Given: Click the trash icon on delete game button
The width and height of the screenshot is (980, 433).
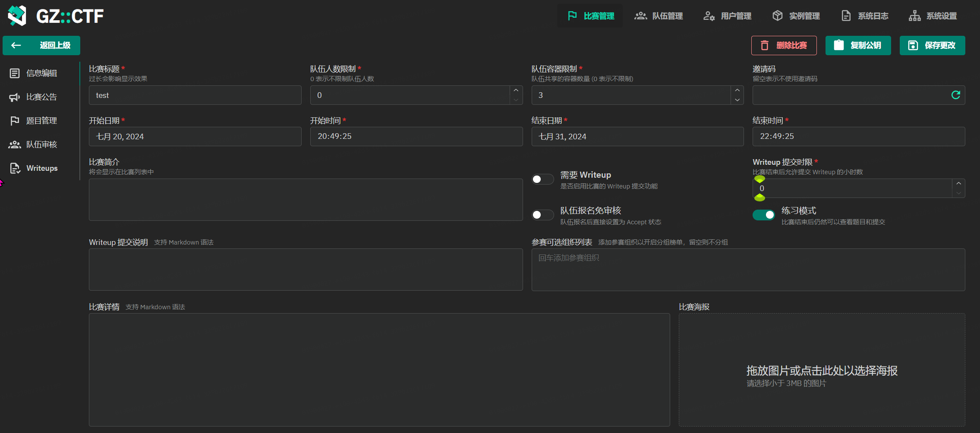Looking at the screenshot, I should click(x=764, y=45).
